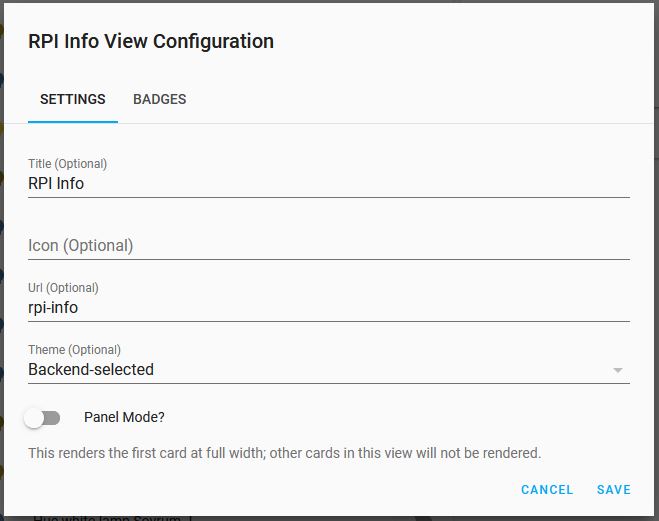This screenshot has width=659, height=521.
Task: Click the blue underline below Settings tab
Action: coord(73,122)
